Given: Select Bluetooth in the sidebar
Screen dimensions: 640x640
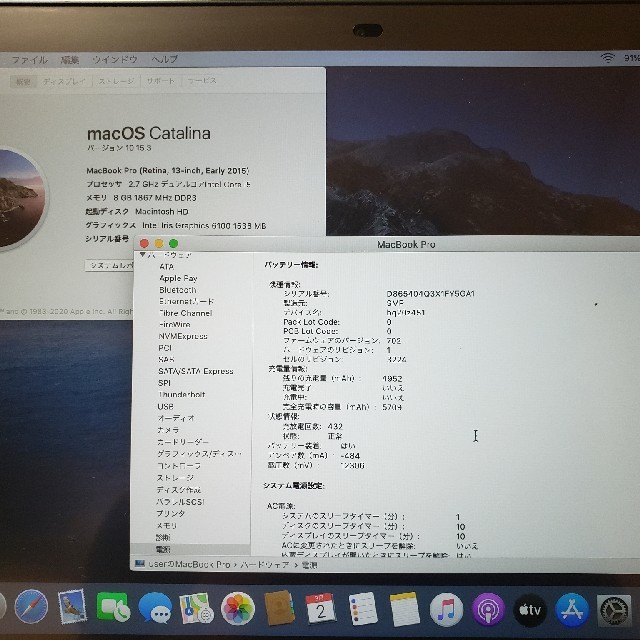Looking at the screenshot, I should tap(178, 290).
